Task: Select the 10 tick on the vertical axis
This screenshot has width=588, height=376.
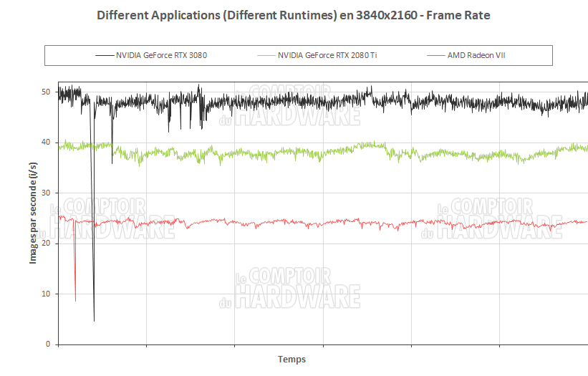Action: pyautogui.click(x=45, y=294)
